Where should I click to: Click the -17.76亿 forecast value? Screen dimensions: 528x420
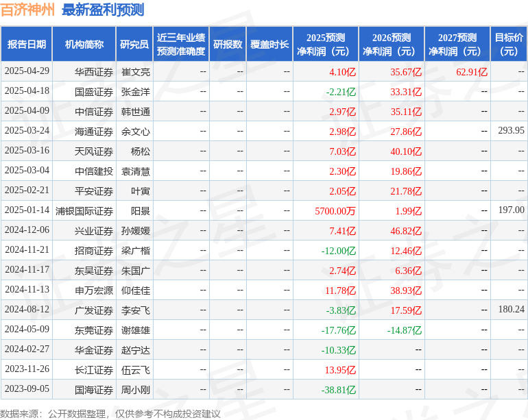coord(339,330)
